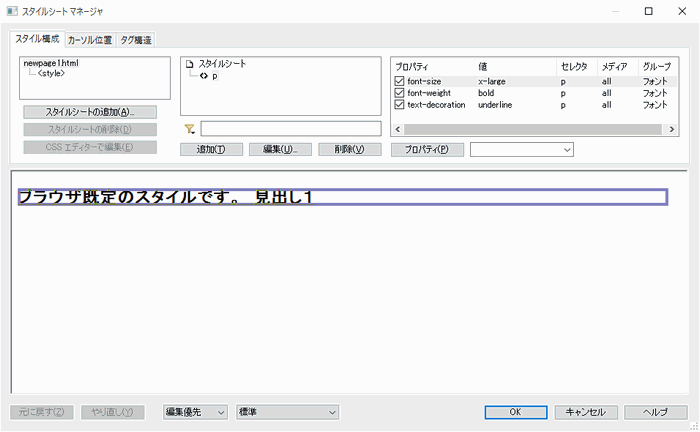700x432 pixels.
Task: Click the 編集 button under selector list
Action: (281, 150)
